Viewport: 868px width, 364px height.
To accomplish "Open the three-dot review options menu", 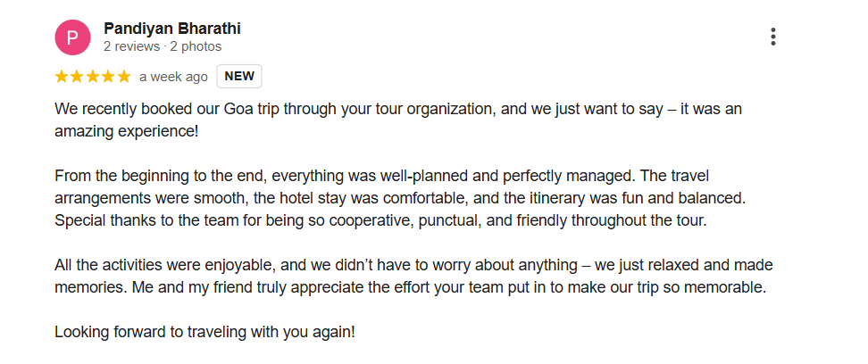I will (x=772, y=37).
